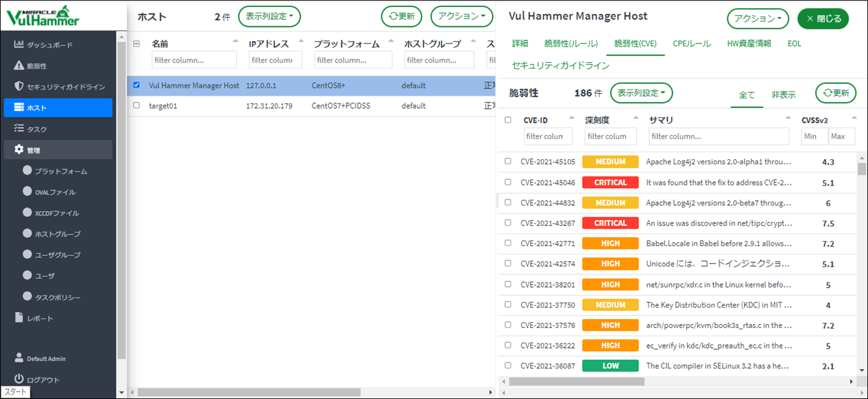Open host list 表示列設定 dropdown
Viewport: 868px width, 399px height.
pos(269,17)
